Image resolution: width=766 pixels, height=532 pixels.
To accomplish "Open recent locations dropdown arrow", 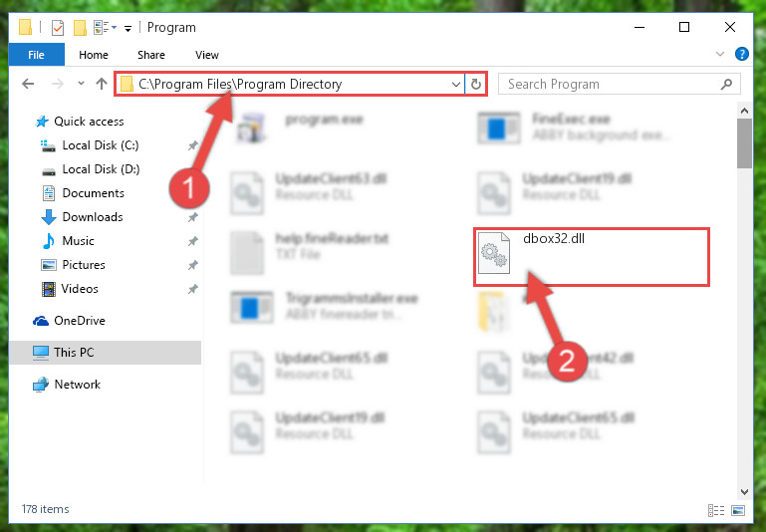I will coord(81,84).
